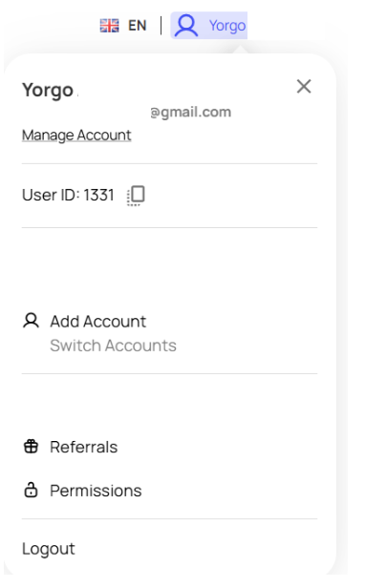Click the User ID label text

pos(51,195)
